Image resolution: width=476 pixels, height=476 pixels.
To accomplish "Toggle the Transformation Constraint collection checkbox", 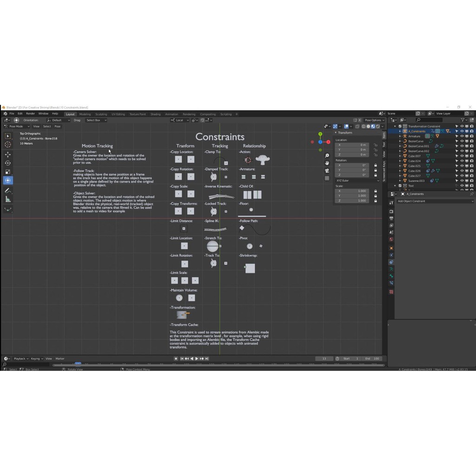I will pyautogui.click(x=400, y=126).
